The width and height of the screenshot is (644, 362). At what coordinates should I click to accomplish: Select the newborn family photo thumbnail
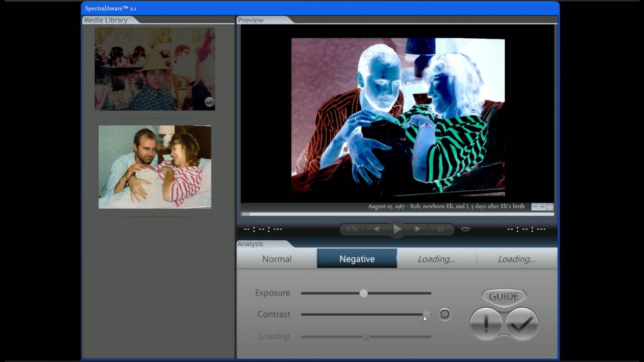pyautogui.click(x=155, y=167)
